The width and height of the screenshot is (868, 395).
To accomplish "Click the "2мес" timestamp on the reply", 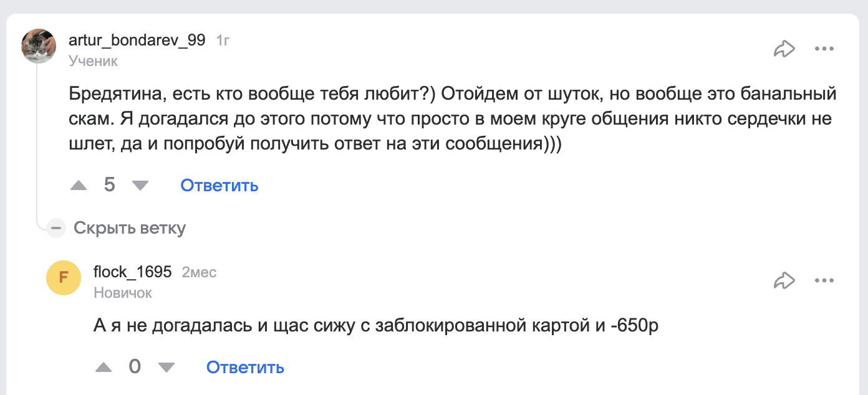I will tap(199, 273).
